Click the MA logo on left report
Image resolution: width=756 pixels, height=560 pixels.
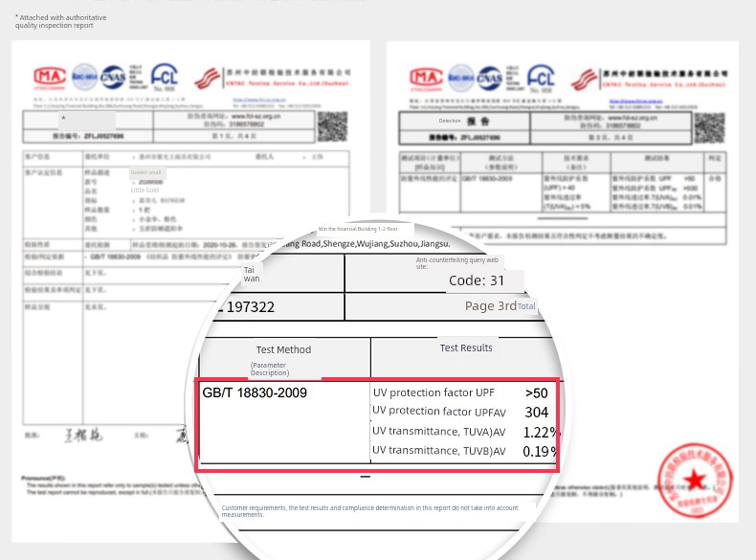click(50, 77)
